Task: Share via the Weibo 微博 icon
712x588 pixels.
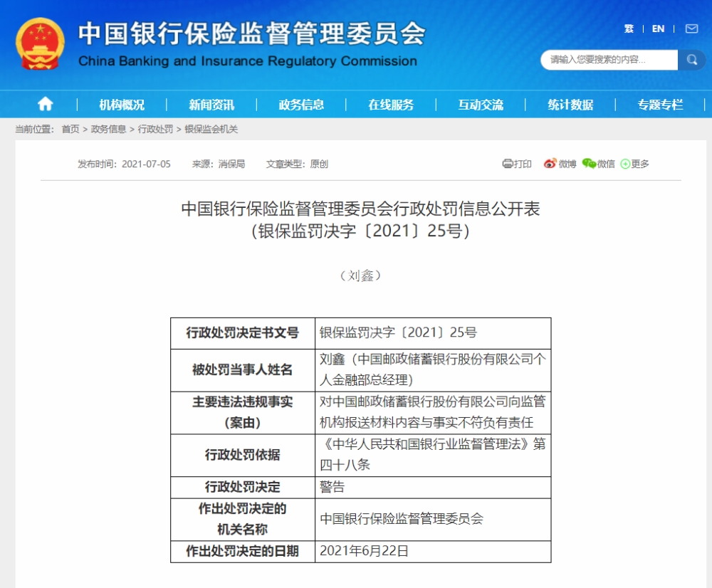Action: coord(560,164)
